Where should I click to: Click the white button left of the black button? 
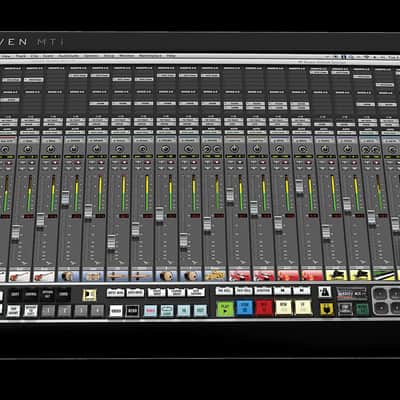point(116,311)
